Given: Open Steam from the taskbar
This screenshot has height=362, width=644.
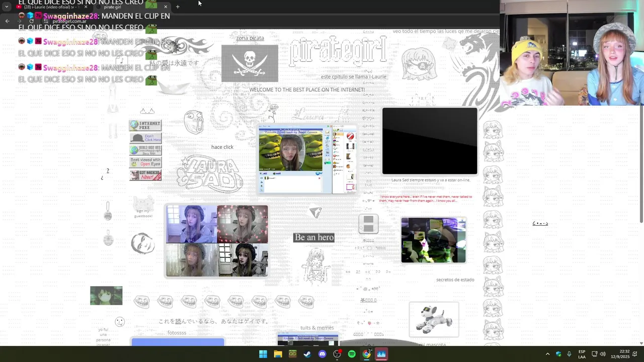Looking at the screenshot, I should point(307,354).
